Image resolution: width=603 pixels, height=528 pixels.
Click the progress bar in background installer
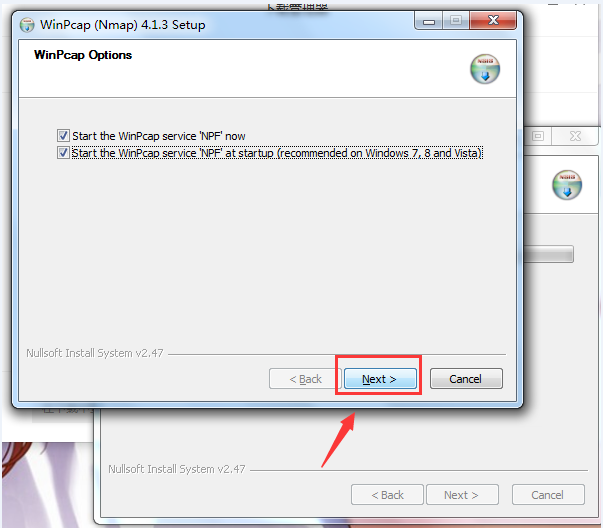(x=549, y=254)
